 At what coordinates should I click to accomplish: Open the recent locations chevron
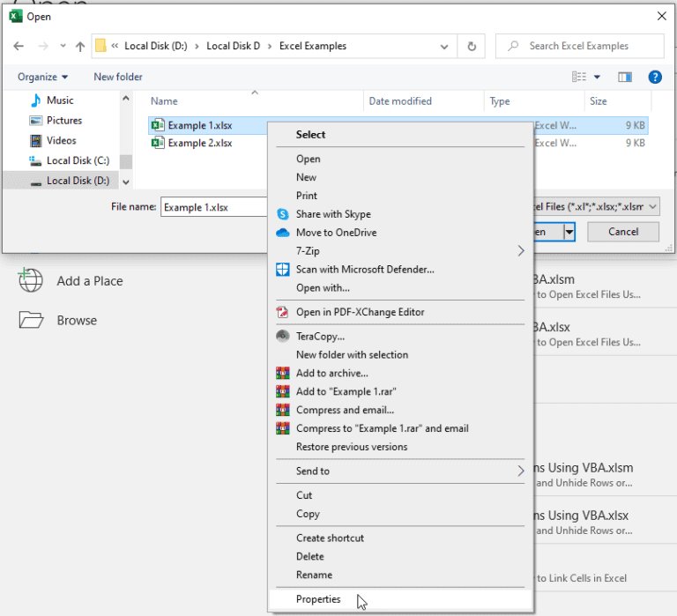pos(63,46)
